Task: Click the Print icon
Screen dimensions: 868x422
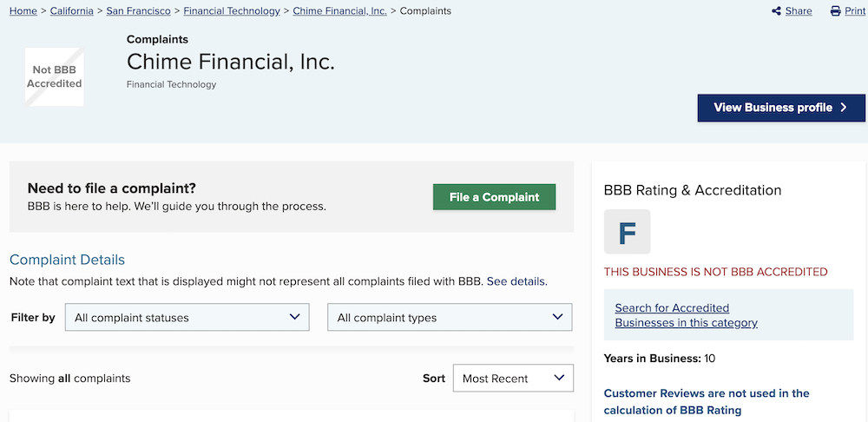Action: [835, 11]
